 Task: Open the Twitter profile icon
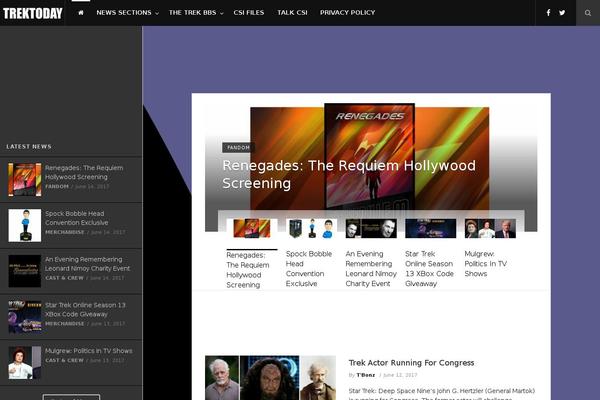coord(562,13)
